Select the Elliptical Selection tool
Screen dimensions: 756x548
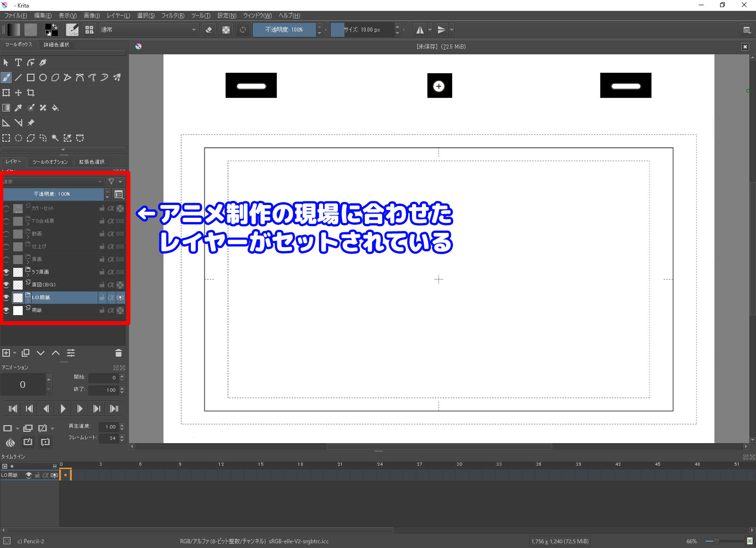tap(18, 138)
